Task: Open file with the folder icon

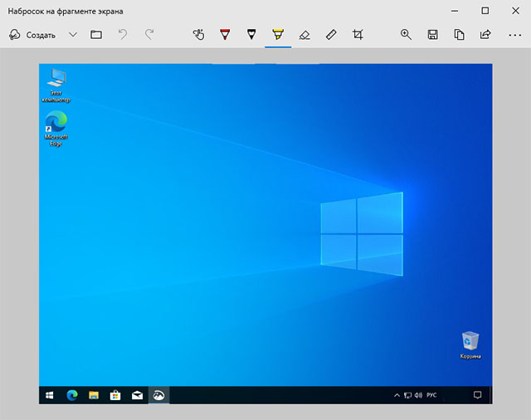Action: tap(96, 35)
